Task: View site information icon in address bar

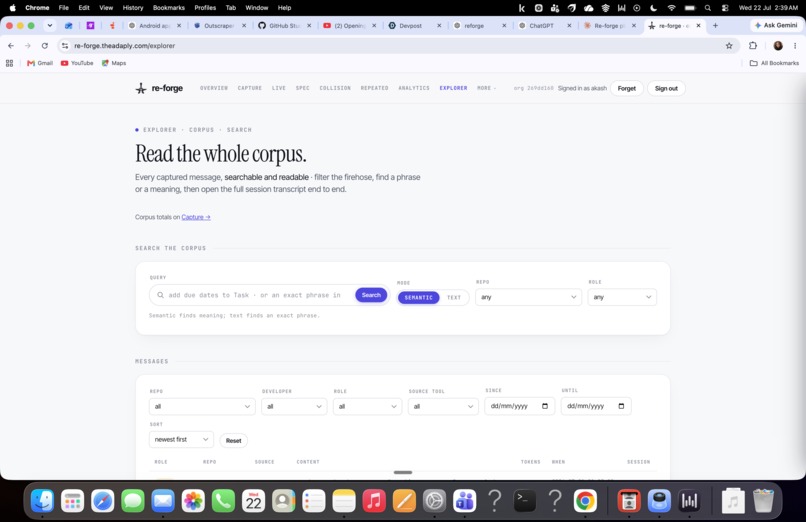Action: pyautogui.click(x=65, y=46)
